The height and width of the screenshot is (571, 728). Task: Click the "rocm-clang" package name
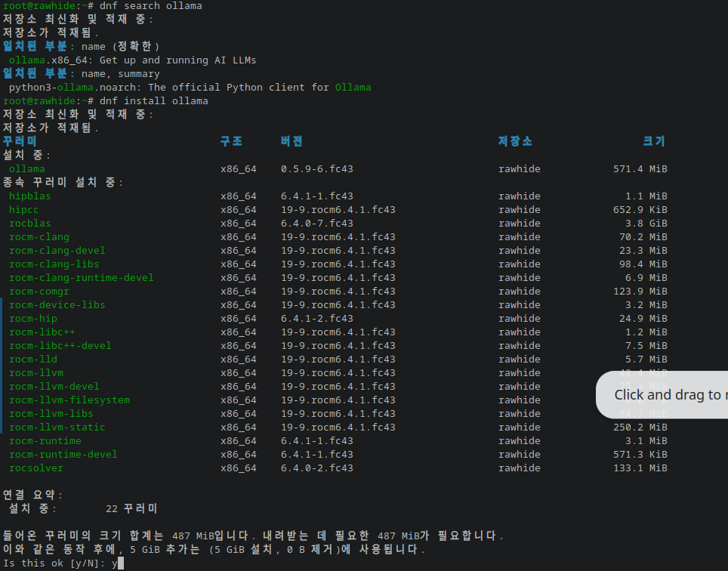coord(39,236)
